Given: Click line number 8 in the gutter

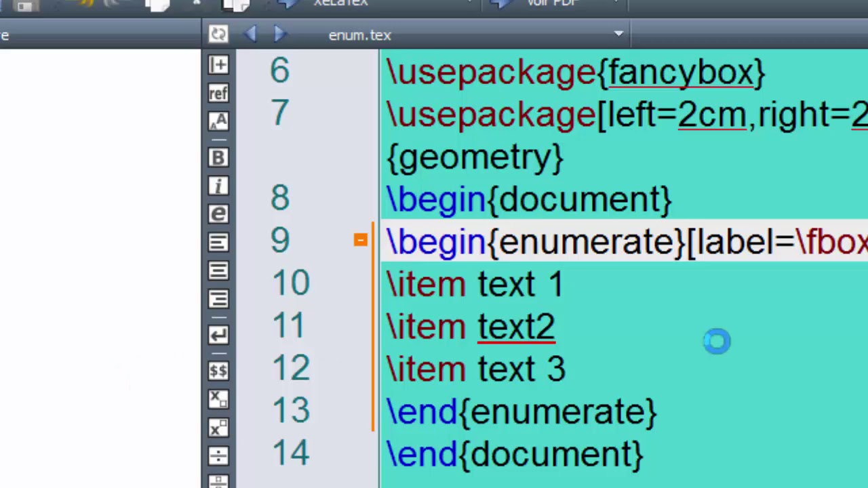Looking at the screenshot, I should pyautogui.click(x=279, y=198).
